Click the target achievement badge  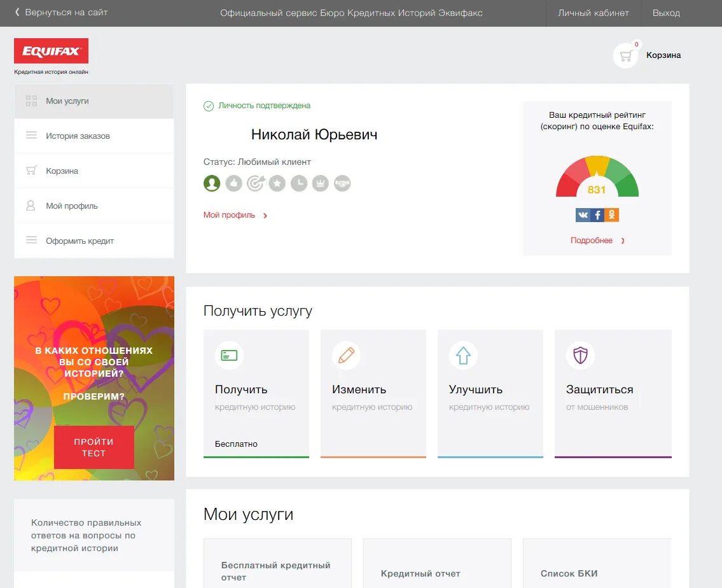[256, 183]
